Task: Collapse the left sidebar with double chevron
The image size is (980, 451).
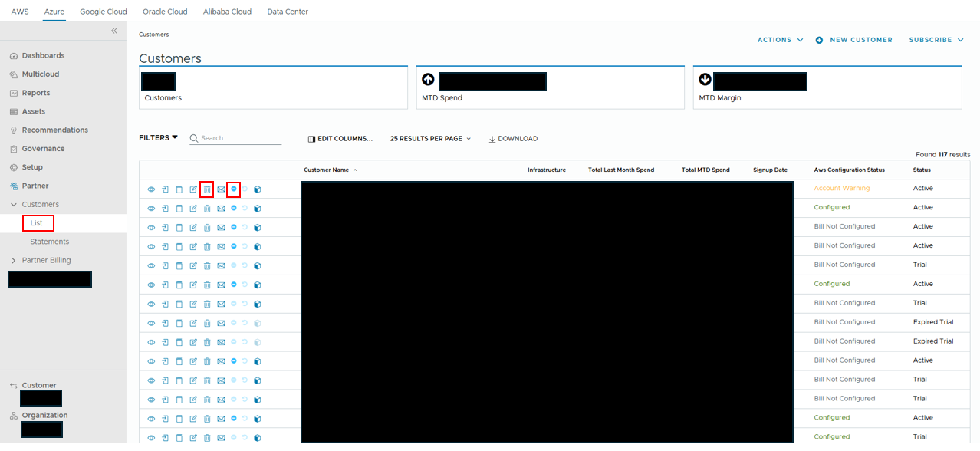Action: pos(114,31)
